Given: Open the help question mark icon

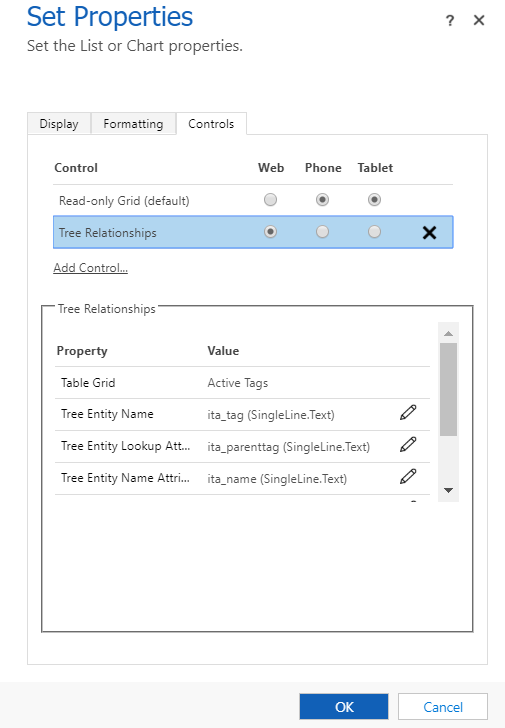Looking at the screenshot, I should (x=449, y=20).
